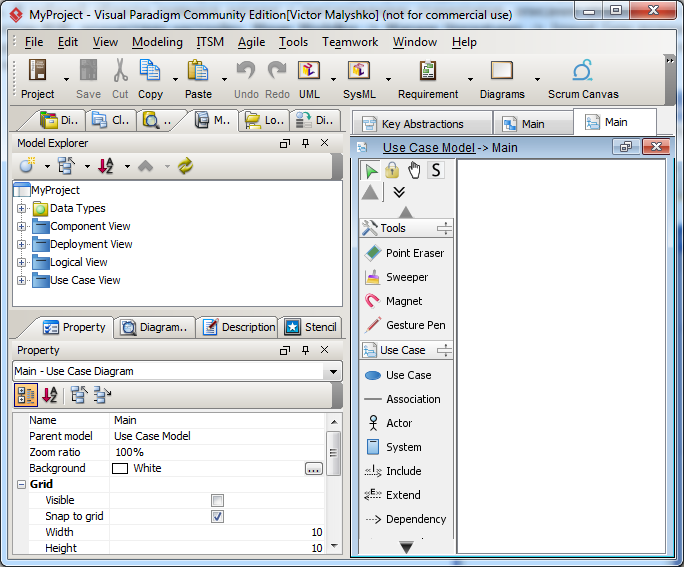Expand the Logical View node
This screenshot has height=567, width=684.
(x=21, y=262)
